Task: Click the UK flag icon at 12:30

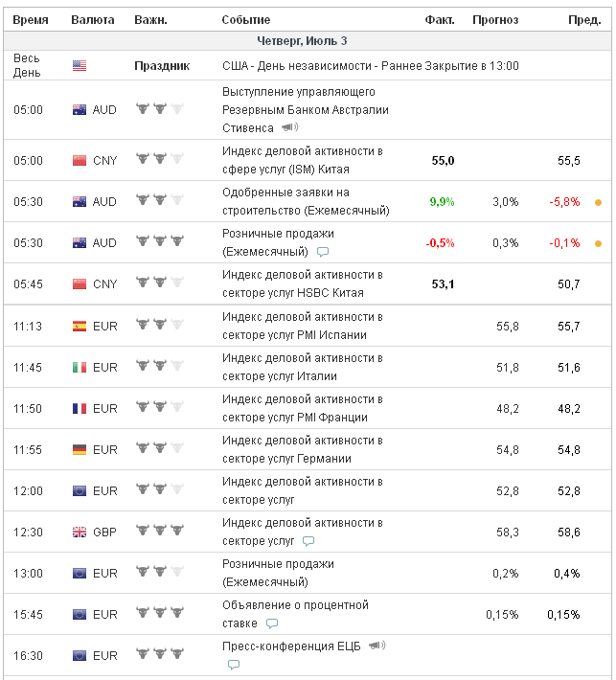Action: point(80,532)
